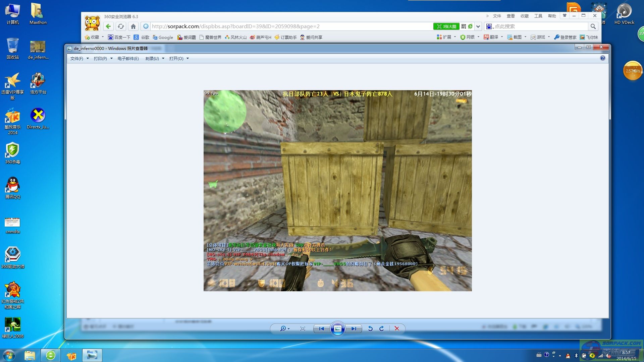The width and height of the screenshot is (644, 362).
Task: Click the green 3张大图 button
Action: coord(446,26)
